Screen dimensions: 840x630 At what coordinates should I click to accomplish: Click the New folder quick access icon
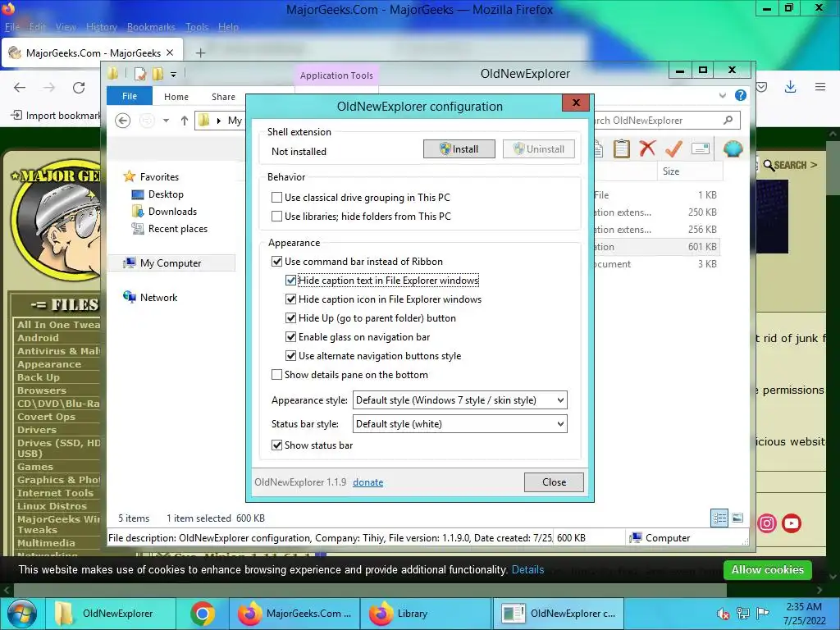[157, 74]
